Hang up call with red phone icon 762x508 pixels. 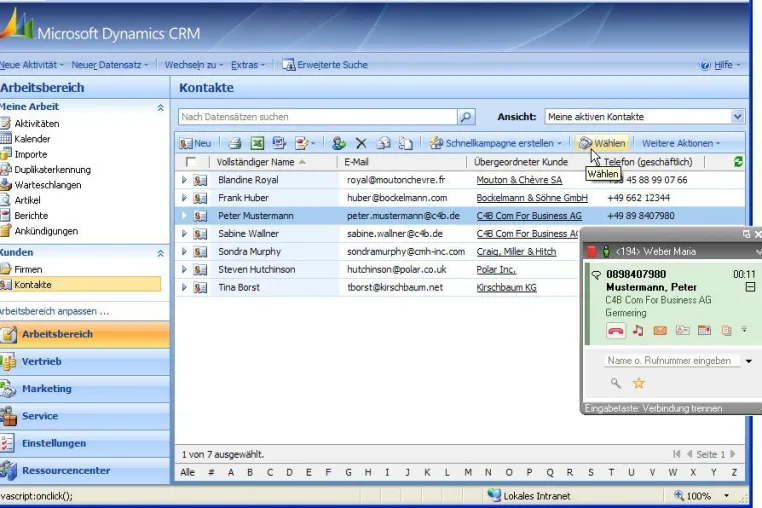(x=615, y=331)
